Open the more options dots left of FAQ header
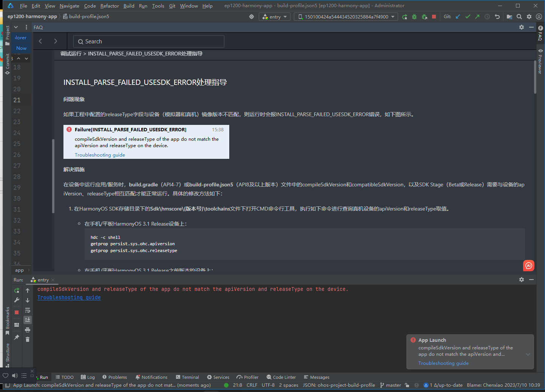This screenshot has width=545, height=392. [x=26, y=27]
